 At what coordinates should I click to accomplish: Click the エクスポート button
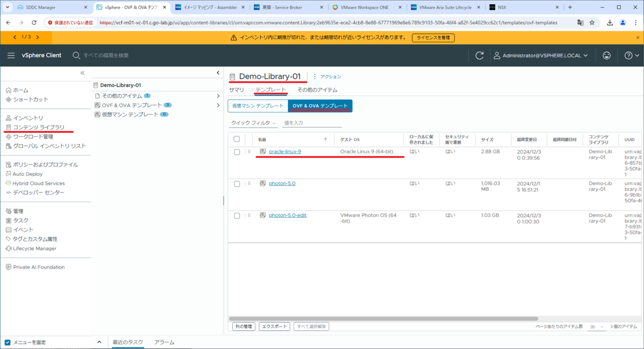point(274,326)
